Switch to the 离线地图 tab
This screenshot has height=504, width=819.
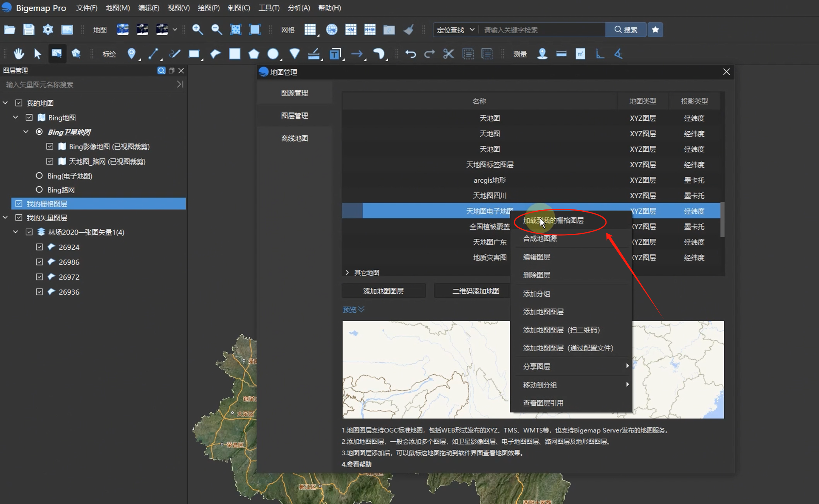(294, 138)
